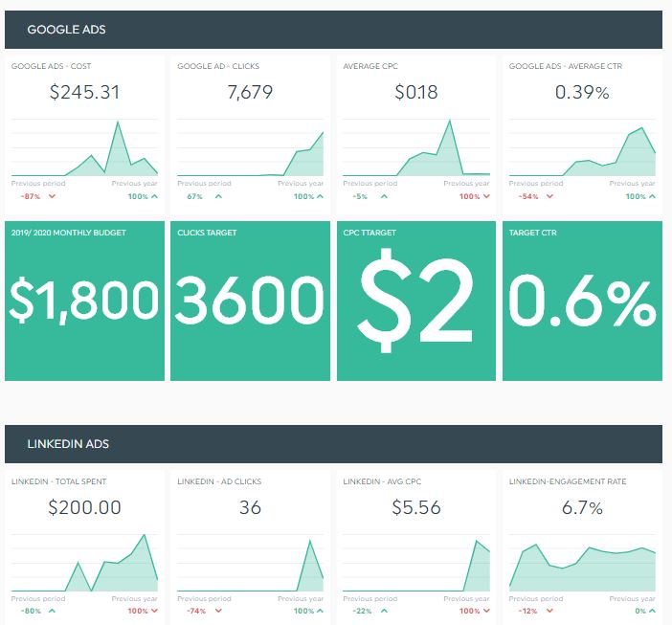Open the LinkedIn Ad Clicks trend chart
This screenshot has height=625, width=672.
[250, 563]
